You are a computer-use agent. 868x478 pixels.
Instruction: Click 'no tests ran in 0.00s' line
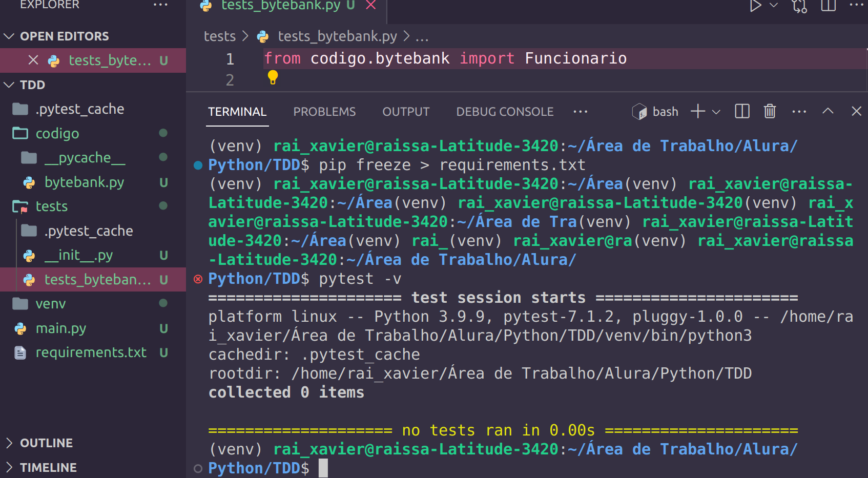503,430
